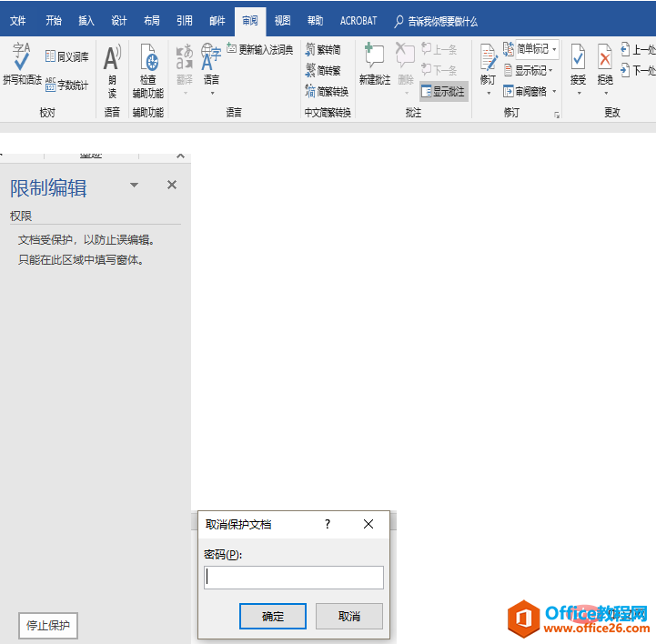Switch to the Home (开始) tab

click(54, 21)
